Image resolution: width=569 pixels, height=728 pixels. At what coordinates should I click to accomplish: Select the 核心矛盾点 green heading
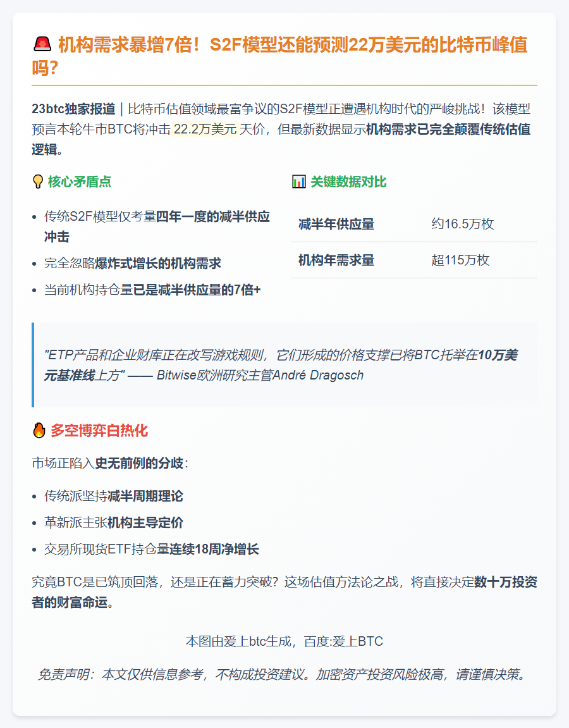tap(80, 182)
